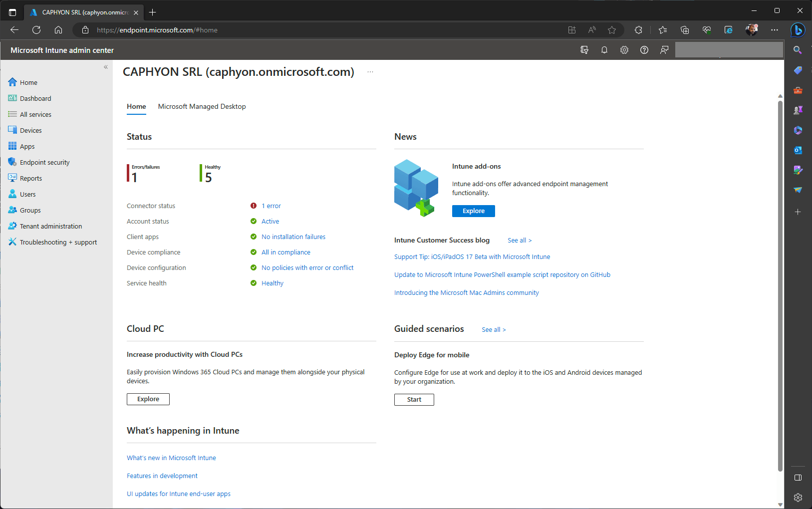Add a new app to the Edge sidebar
The width and height of the screenshot is (812, 509).
coord(798,212)
